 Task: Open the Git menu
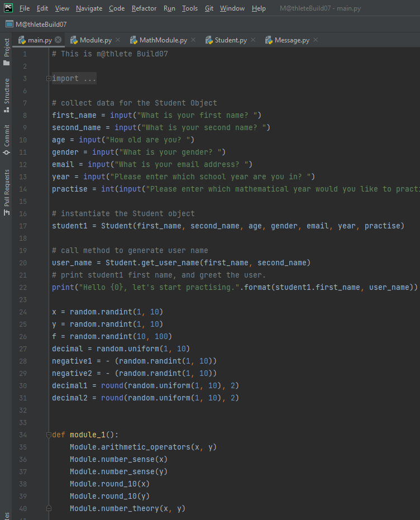tap(209, 8)
